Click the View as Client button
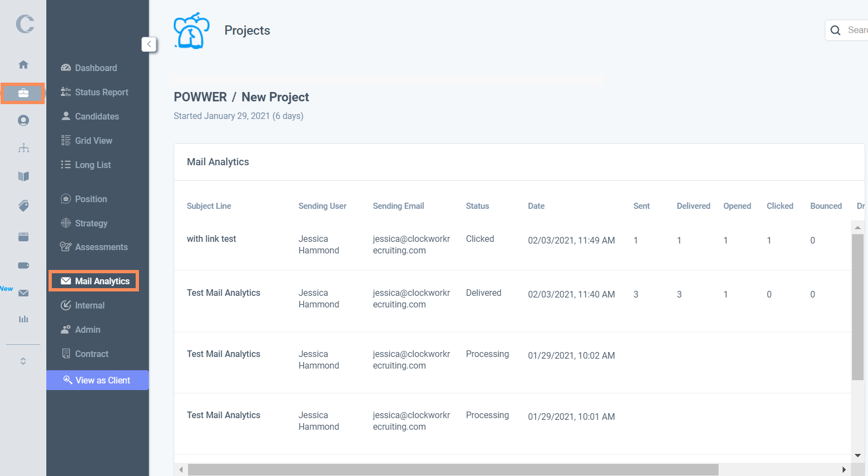Viewport: 868px width, 476px height. 98,380
